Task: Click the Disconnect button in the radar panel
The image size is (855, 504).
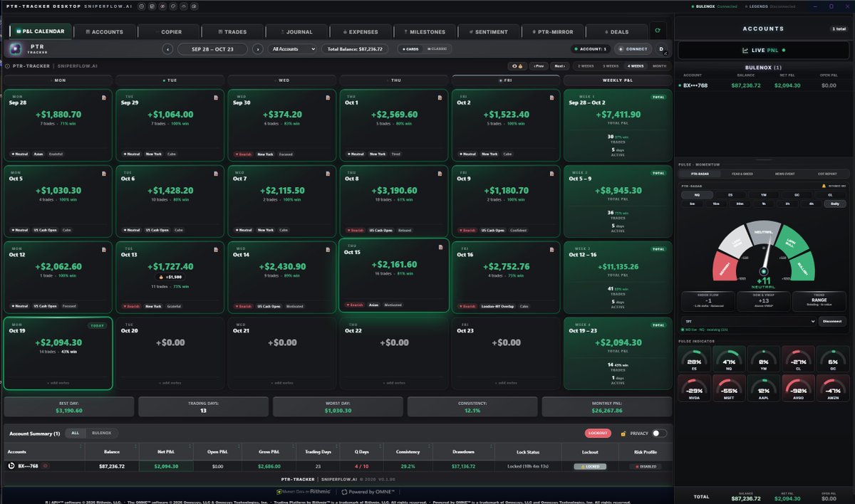Action: tap(832, 321)
